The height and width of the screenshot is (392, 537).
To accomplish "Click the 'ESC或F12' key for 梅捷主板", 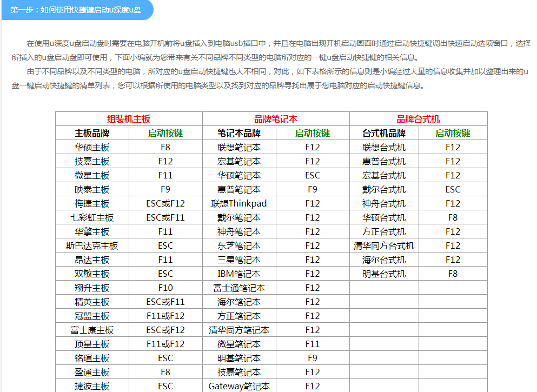I will (165, 203).
